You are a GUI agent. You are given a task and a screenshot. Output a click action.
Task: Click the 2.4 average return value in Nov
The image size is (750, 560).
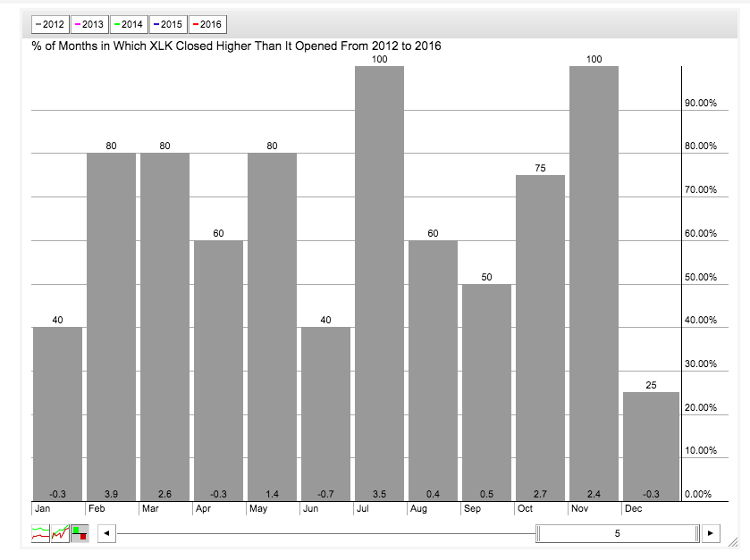pyautogui.click(x=594, y=494)
